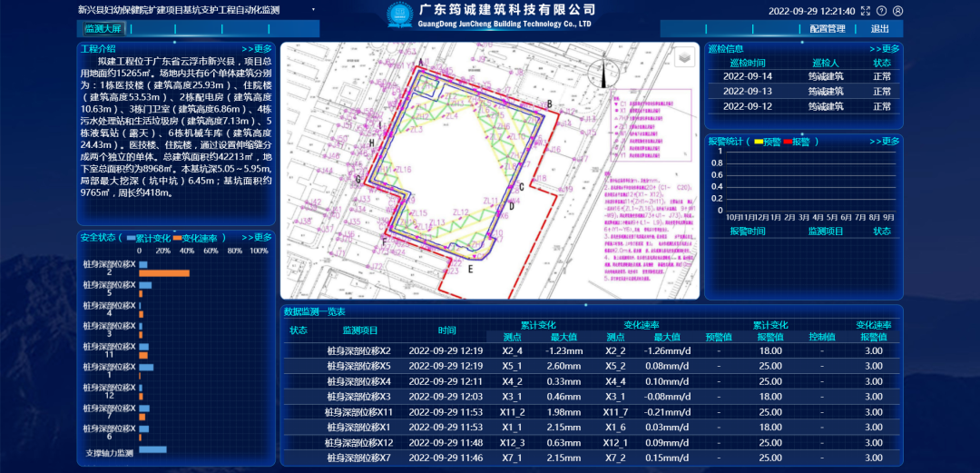Click the 状态 header in data table
Image resolution: width=980 pixels, height=473 pixels.
[299, 330]
